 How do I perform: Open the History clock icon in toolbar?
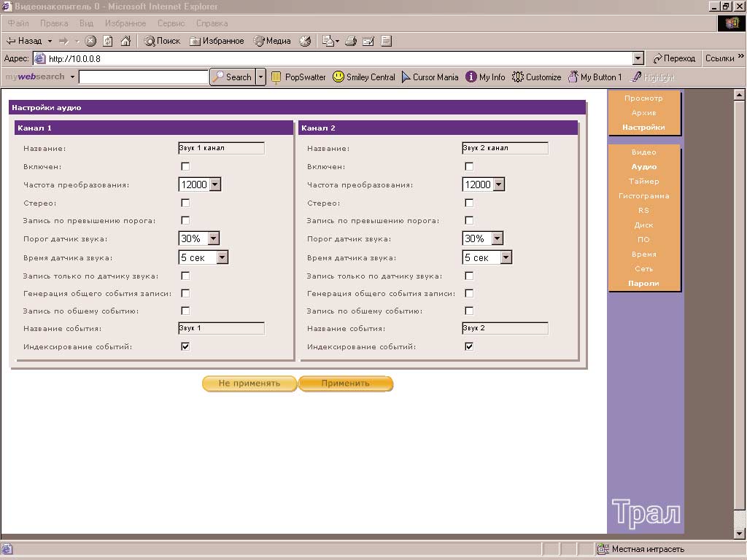coord(305,41)
